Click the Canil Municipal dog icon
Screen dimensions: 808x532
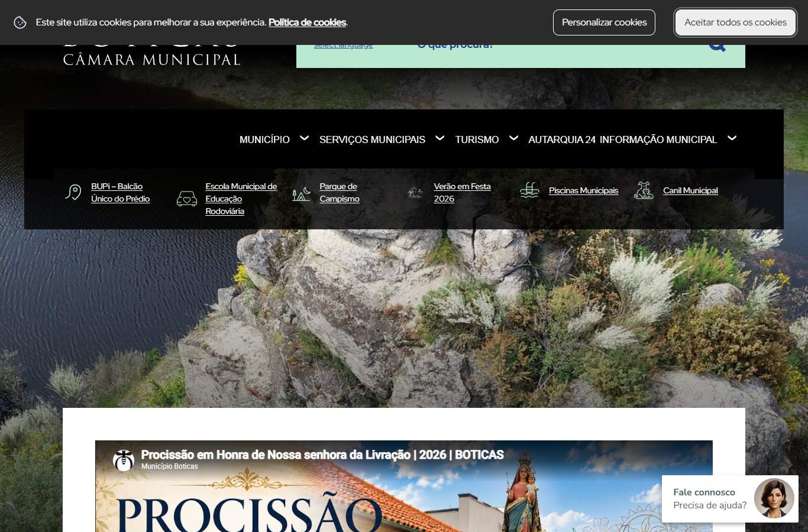tap(644, 190)
